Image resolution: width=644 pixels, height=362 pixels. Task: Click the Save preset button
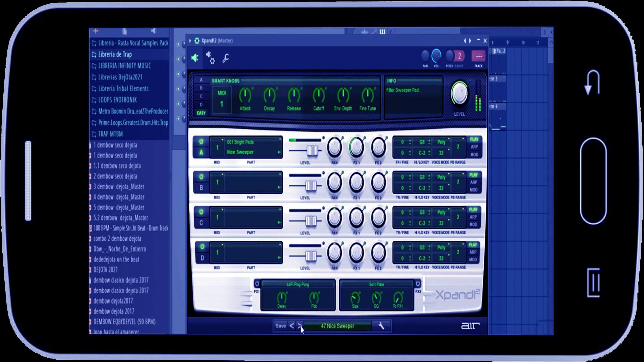click(x=280, y=326)
